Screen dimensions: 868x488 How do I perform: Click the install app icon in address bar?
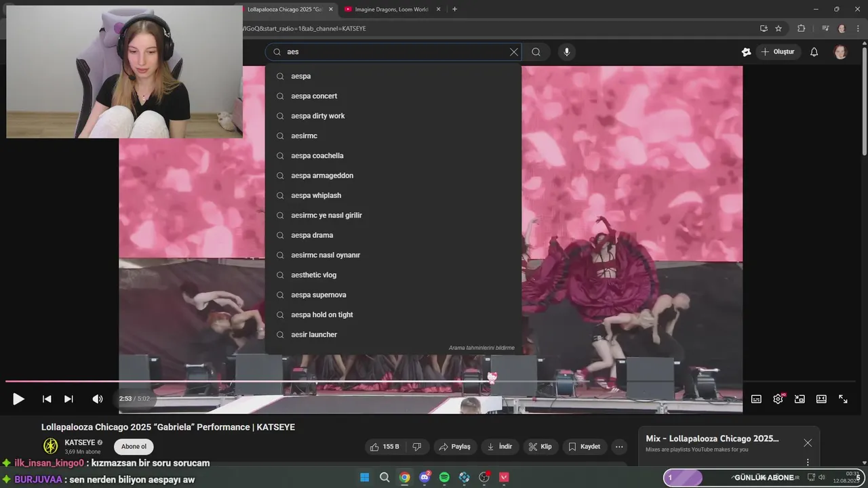pos(764,28)
